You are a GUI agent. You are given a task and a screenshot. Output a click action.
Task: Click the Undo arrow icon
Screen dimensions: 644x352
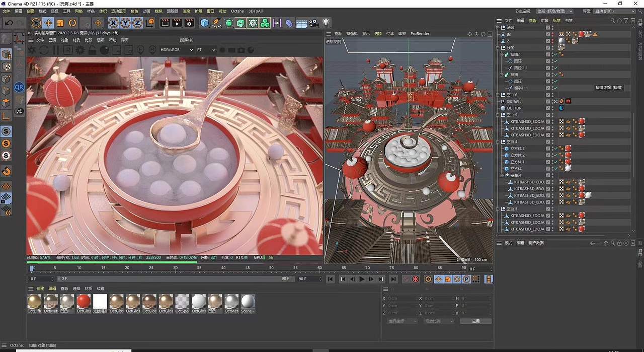point(9,23)
